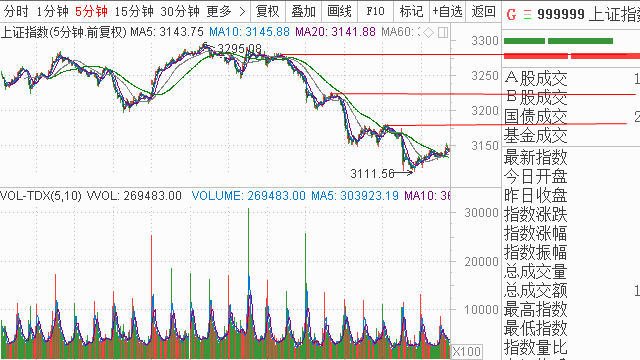
Task: Click the green bar in the quote panel
Action: [x=558, y=41]
